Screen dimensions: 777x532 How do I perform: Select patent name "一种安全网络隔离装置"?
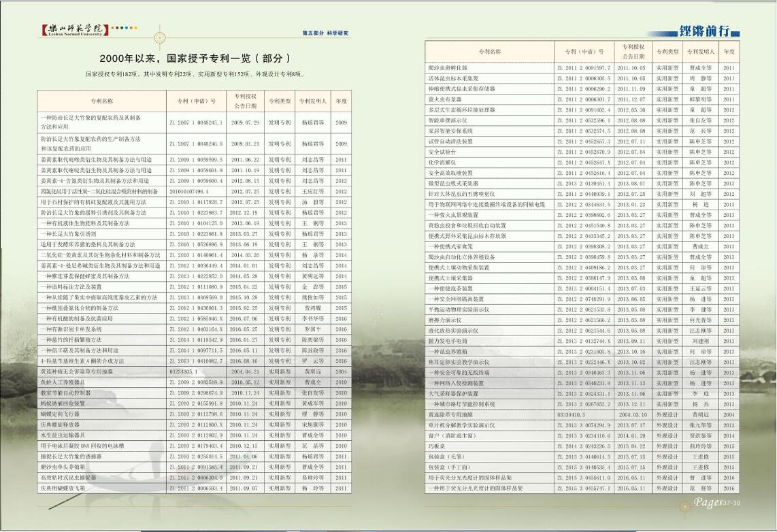[x=457, y=299]
